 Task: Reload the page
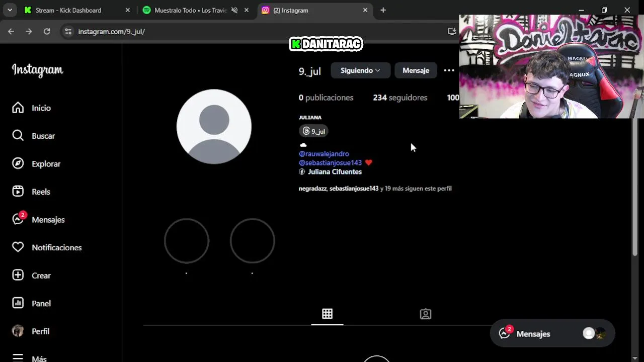click(x=47, y=31)
